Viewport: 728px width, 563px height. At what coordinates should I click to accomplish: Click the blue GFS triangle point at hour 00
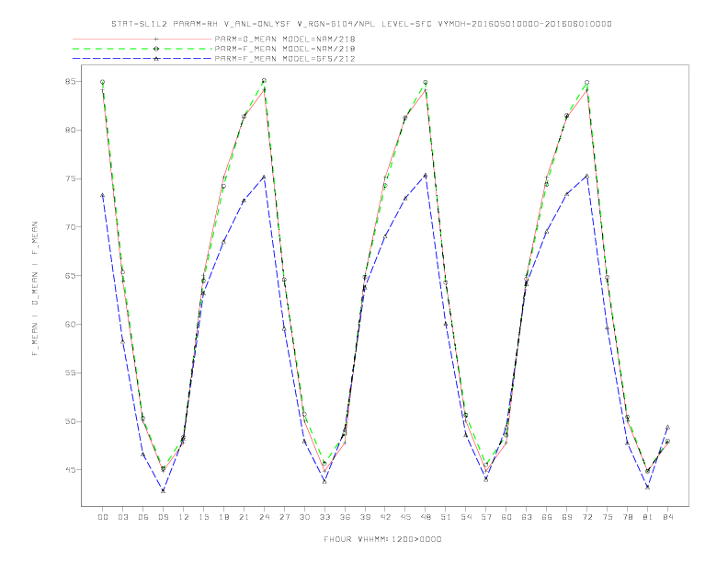click(103, 196)
